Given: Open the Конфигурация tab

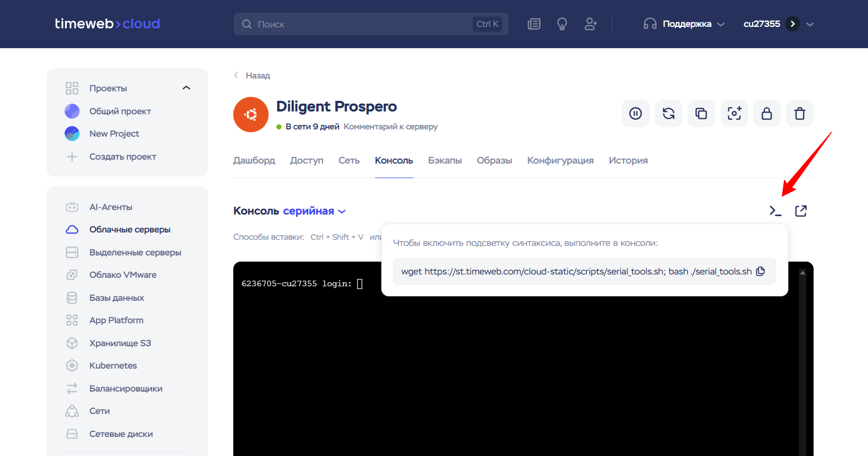Looking at the screenshot, I should pos(560,161).
